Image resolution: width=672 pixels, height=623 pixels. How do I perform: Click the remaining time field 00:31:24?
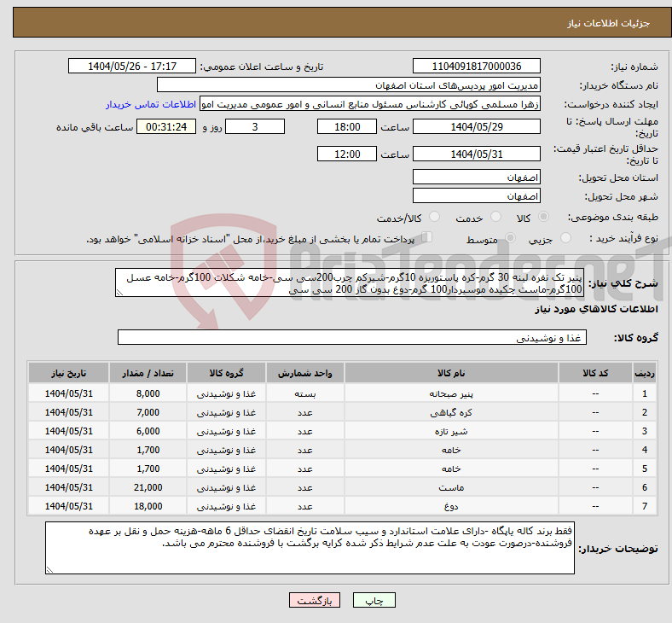click(165, 126)
